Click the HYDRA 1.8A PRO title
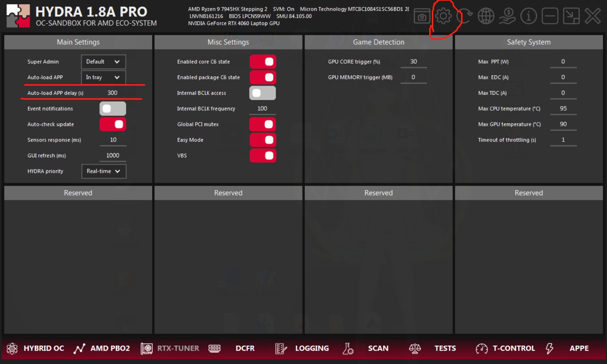The image size is (607, 364). click(91, 12)
